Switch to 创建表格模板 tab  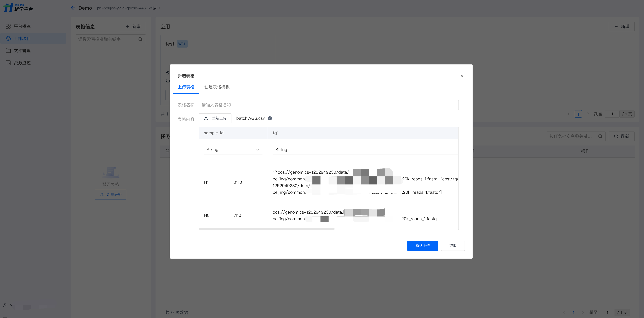(x=217, y=87)
